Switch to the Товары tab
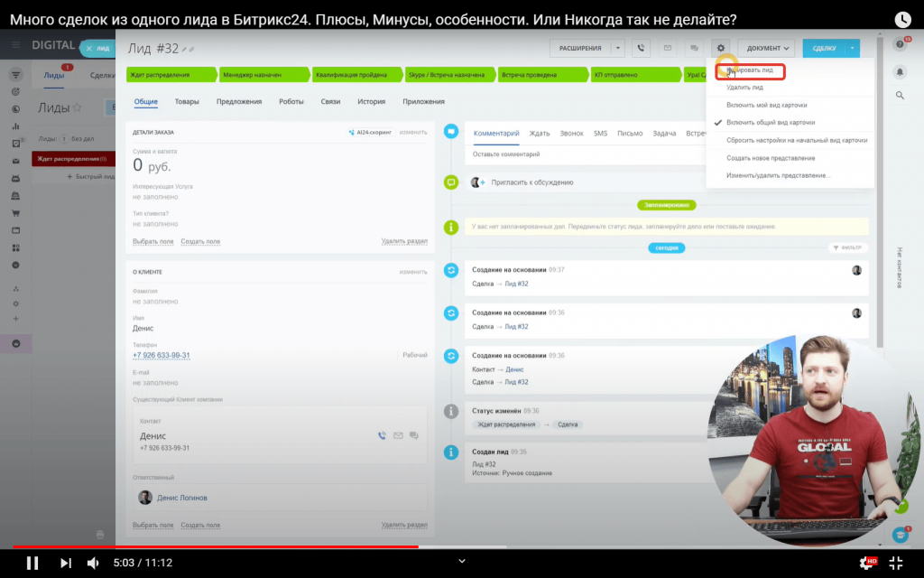Image resolution: width=924 pixels, height=578 pixels. click(x=187, y=101)
